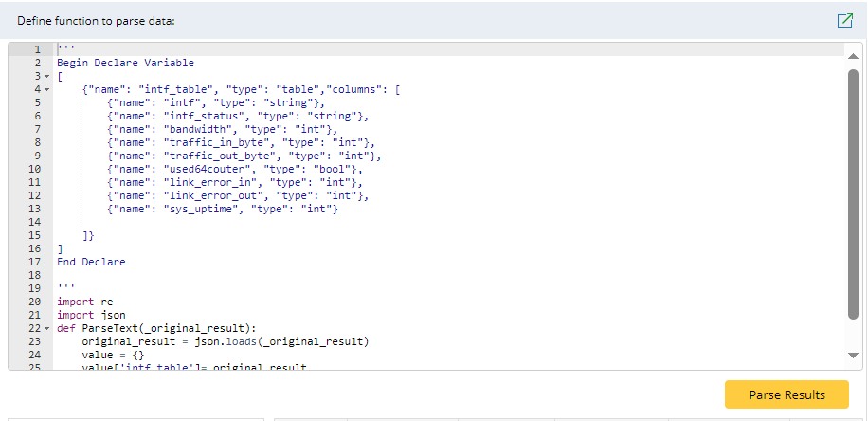Click the scrollbar down arrow
The image size is (868, 421).
pyautogui.click(x=853, y=355)
